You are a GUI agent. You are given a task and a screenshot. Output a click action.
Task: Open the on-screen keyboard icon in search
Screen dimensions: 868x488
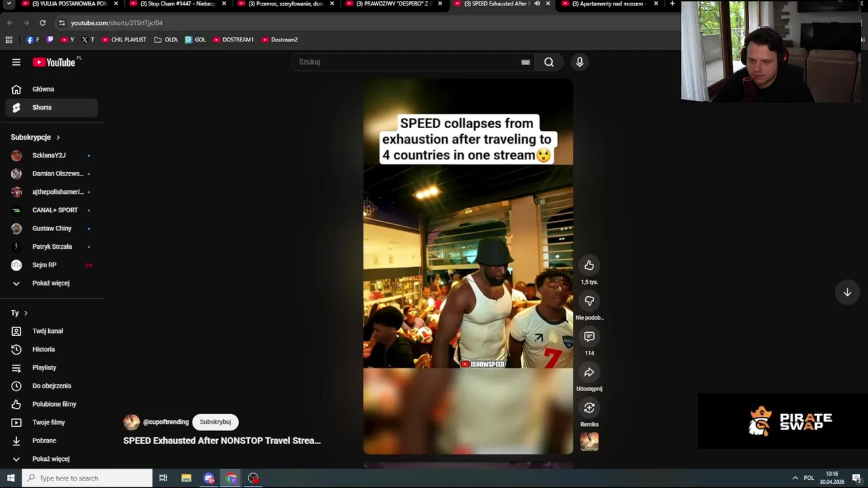(526, 62)
